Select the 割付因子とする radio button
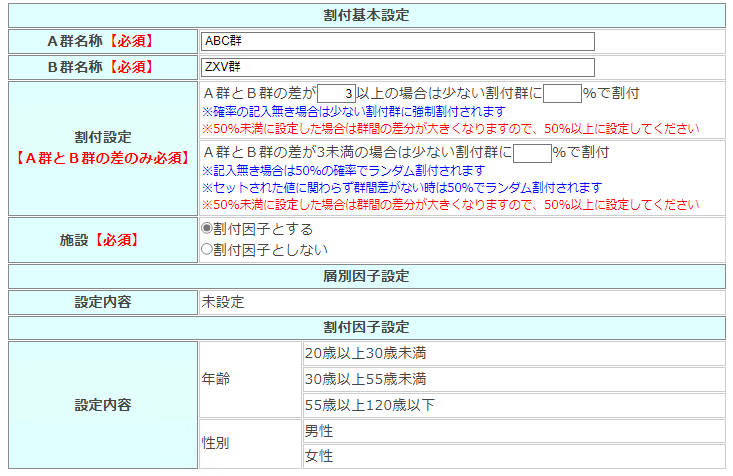 click(207, 229)
